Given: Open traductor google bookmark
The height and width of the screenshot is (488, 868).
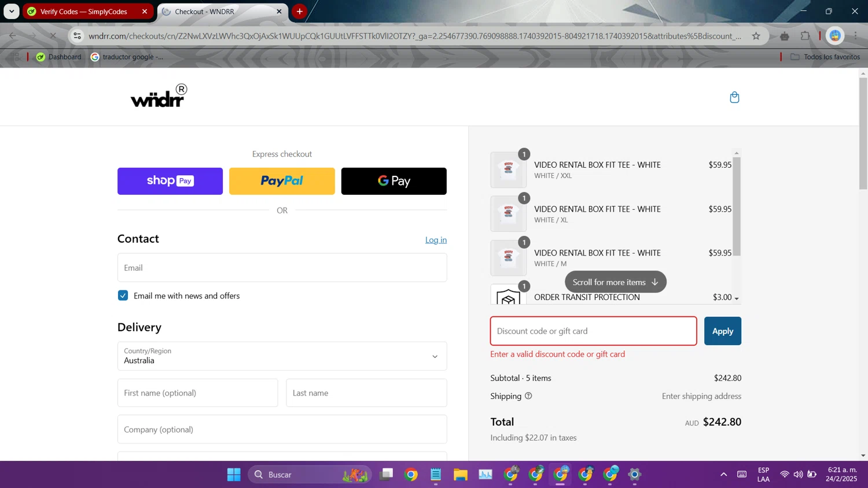Looking at the screenshot, I should click(x=127, y=57).
